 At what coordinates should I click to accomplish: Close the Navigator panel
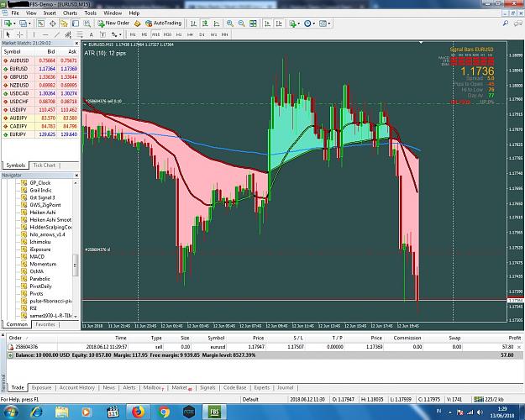pos(76,176)
